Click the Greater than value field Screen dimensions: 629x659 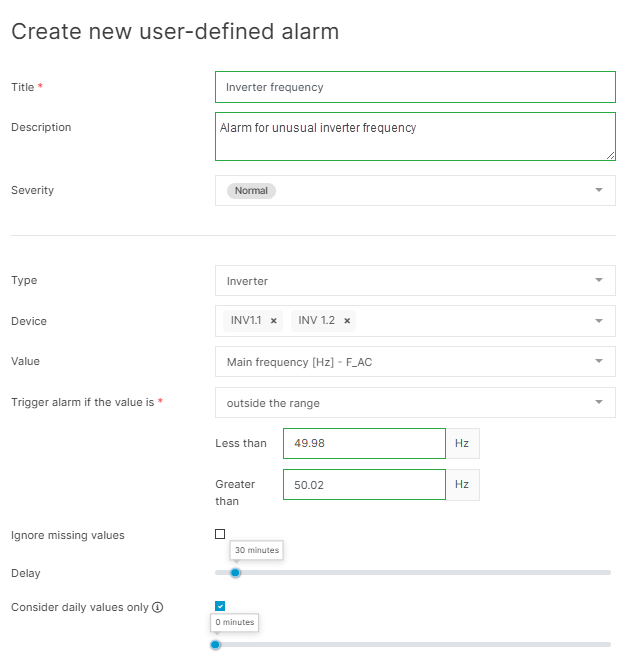[x=364, y=484]
